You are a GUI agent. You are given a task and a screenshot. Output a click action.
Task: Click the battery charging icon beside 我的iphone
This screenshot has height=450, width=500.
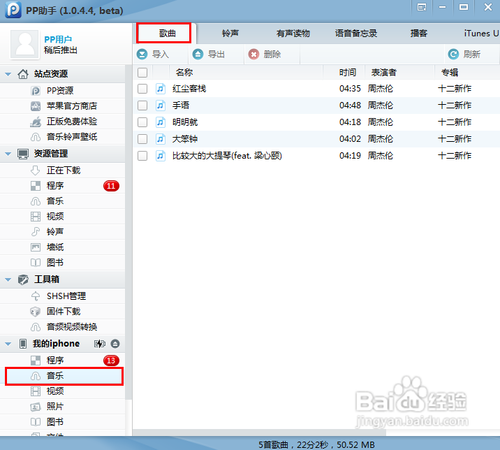(x=99, y=344)
